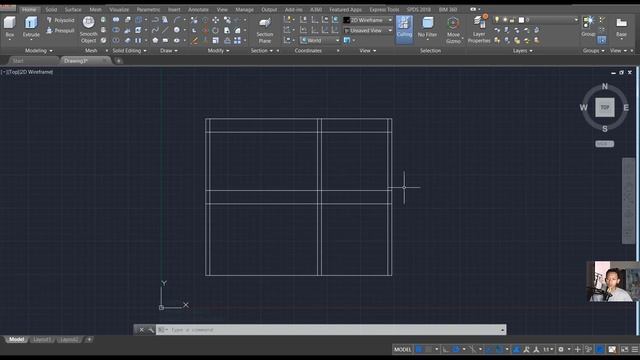Expand the Modify panel
640x360 pixels.
(x=218, y=51)
